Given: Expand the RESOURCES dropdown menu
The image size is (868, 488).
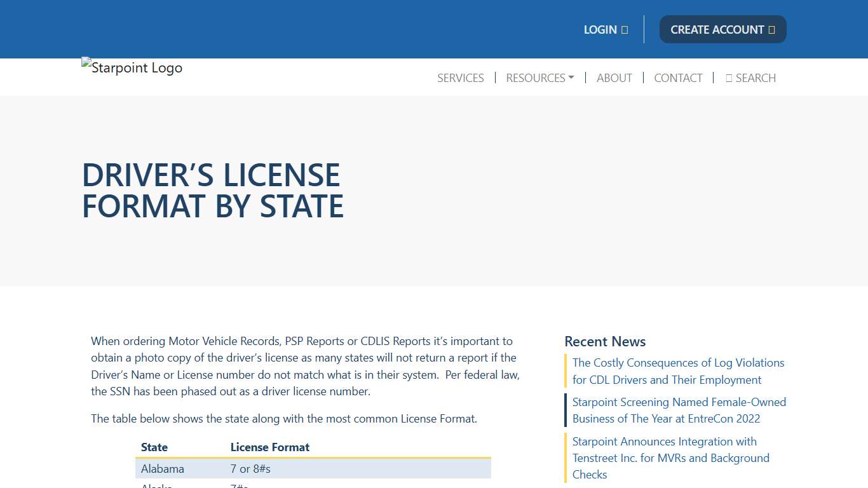Looking at the screenshot, I should tap(539, 78).
